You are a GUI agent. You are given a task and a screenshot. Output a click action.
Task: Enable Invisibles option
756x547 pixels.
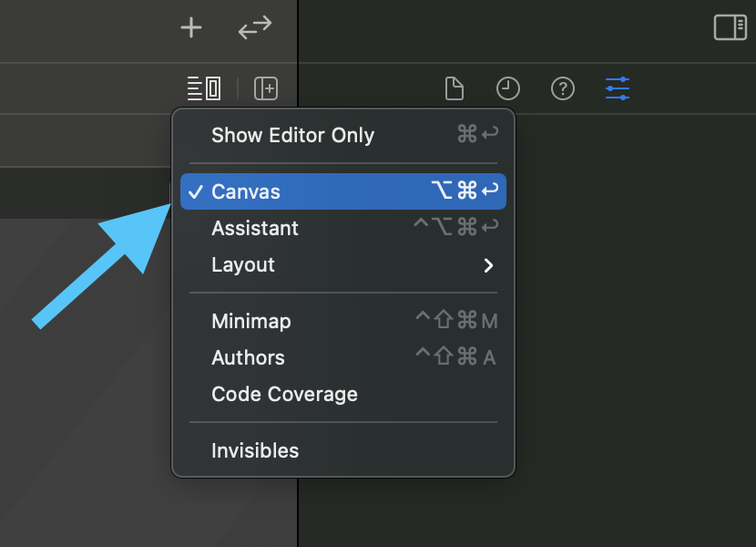[343, 450]
